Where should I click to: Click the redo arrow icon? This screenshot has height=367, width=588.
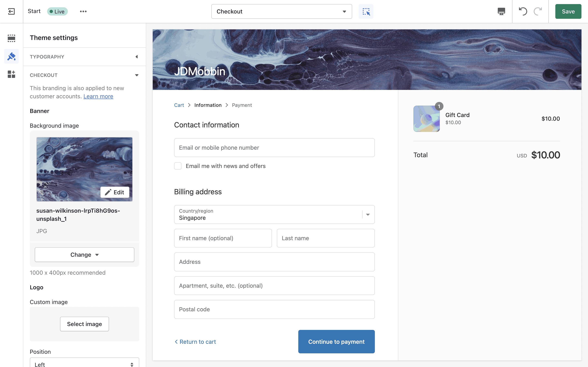point(538,11)
